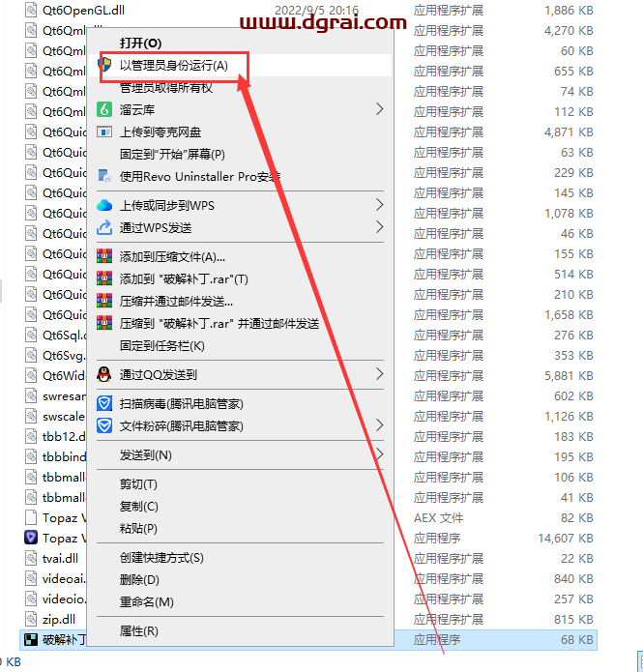Click WinRAR icon beside 添加到 "破解补丁.rar"(T)
Image resolution: width=643 pixels, height=672 pixels.
click(x=104, y=278)
